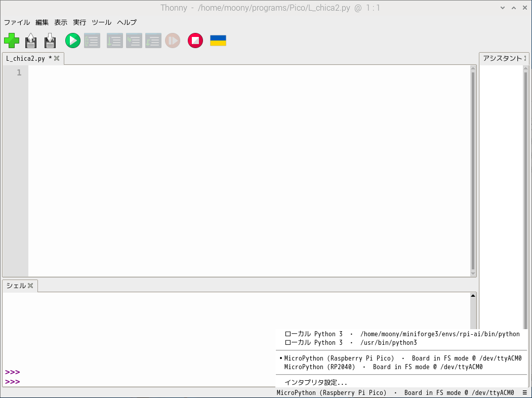The height and width of the screenshot is (398, 532).
Task: Choose MicroPython (RP2040) interpreter entry
Action: coord(402,367)
